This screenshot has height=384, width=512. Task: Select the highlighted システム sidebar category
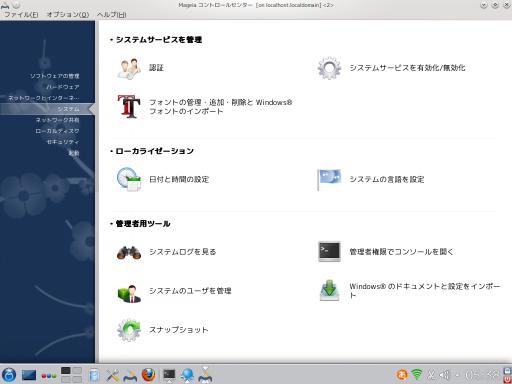coord(47,109)
